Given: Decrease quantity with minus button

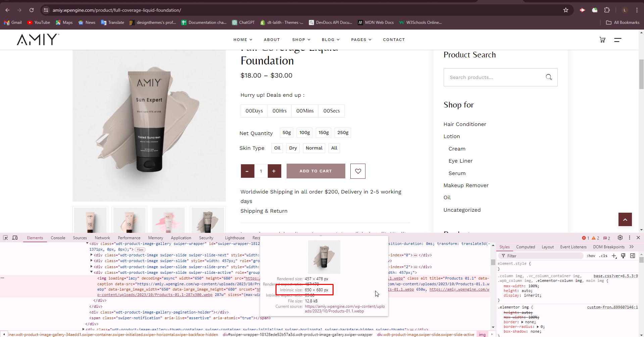Looking at the screenshot, I should (247, 171).
